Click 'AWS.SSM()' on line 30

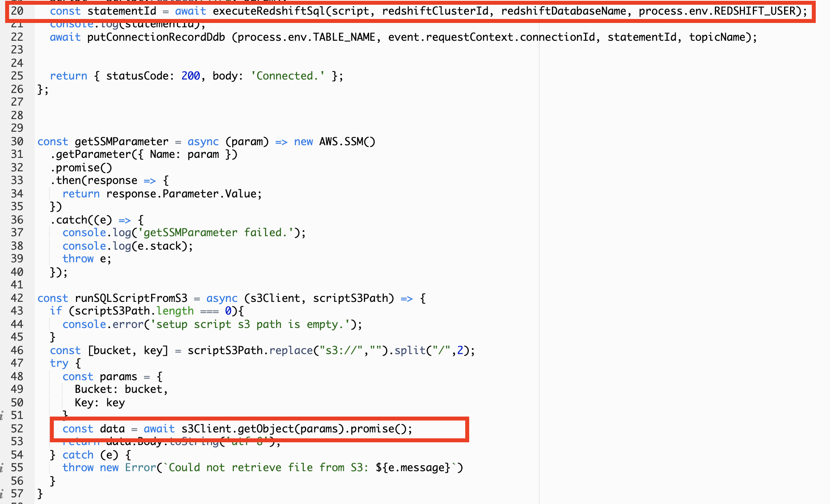(347, 141)
